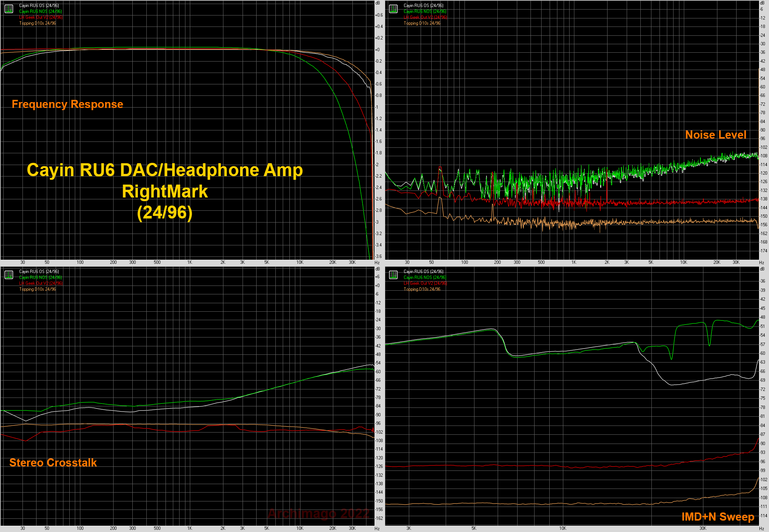The width and height of the screenshot is (769, 532).
Task: Click the RightMark subtitle text
Action: coord(164,192)
